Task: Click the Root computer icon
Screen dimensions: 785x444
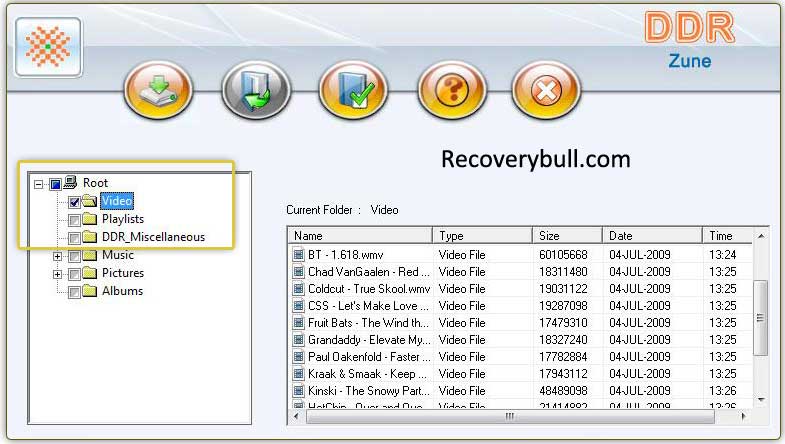Action: pos(70,182)
